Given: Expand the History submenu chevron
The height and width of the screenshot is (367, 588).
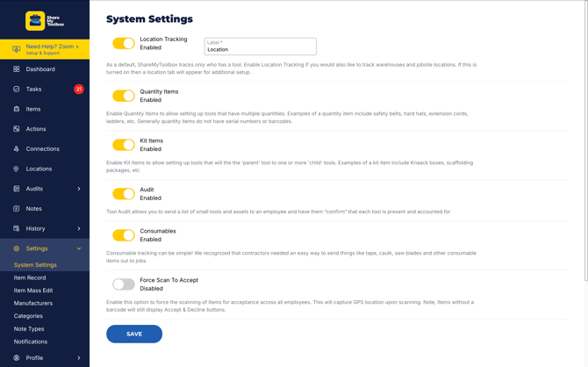Looking at the screenshot, I should click(x=79, y=228).
